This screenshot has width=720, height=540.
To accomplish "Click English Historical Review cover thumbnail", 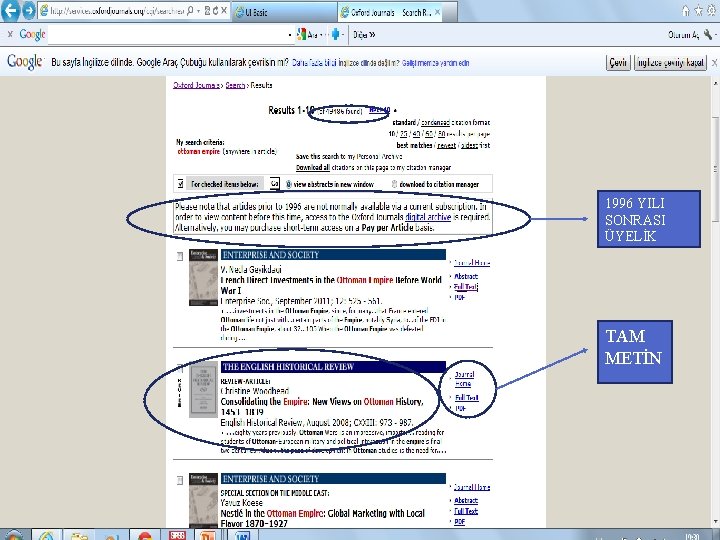I will point(203,389).
